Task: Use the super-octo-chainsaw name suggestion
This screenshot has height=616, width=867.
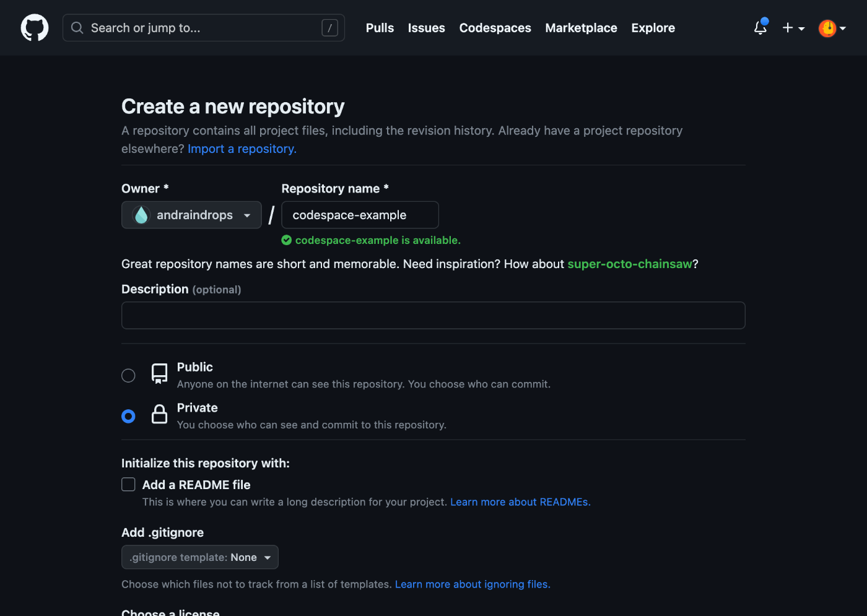Action: point(630,264)
